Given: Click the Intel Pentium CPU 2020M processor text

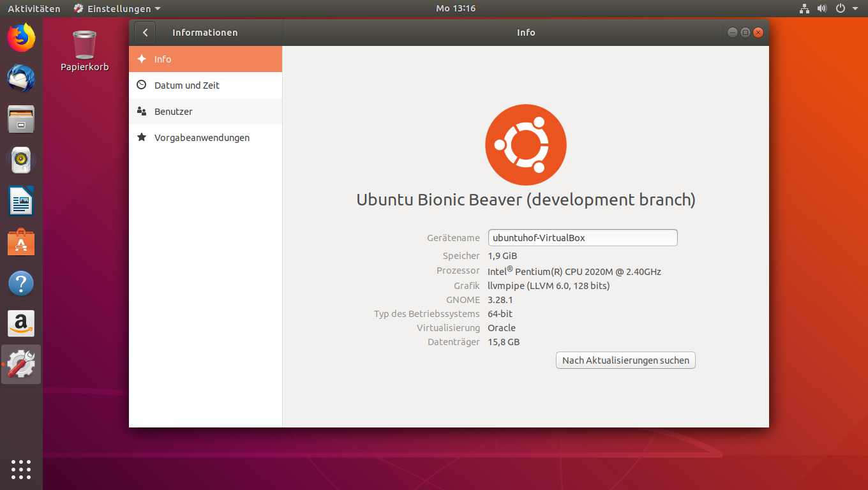Looking at the screenshot, I should pos(574,271).
